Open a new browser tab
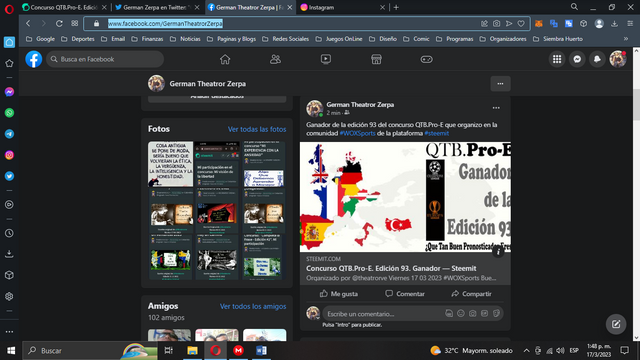This screenshot has width=640, height=360. tap(396, 7)
